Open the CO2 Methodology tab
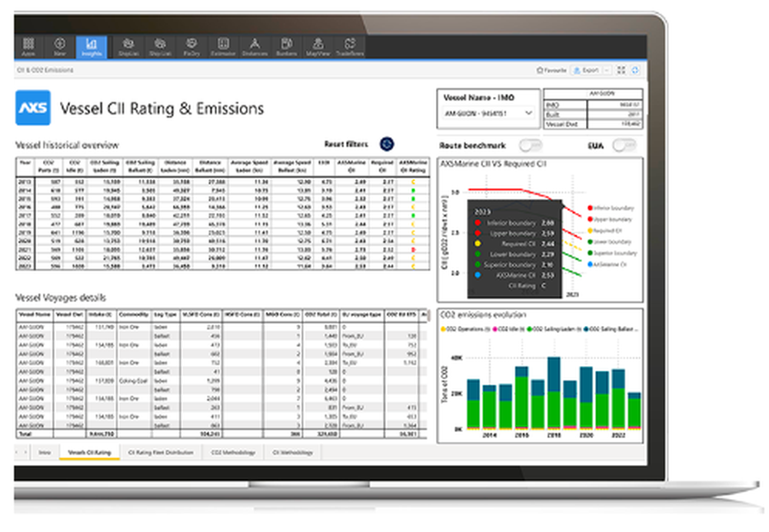This screenshot has height=532, width=769. [233, 452]
